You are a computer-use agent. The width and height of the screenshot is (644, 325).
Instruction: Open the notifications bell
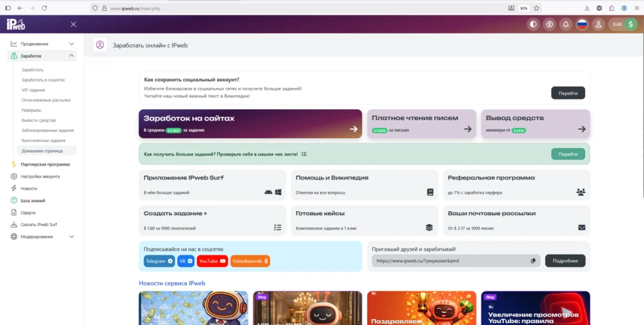(x=566, y=25)
